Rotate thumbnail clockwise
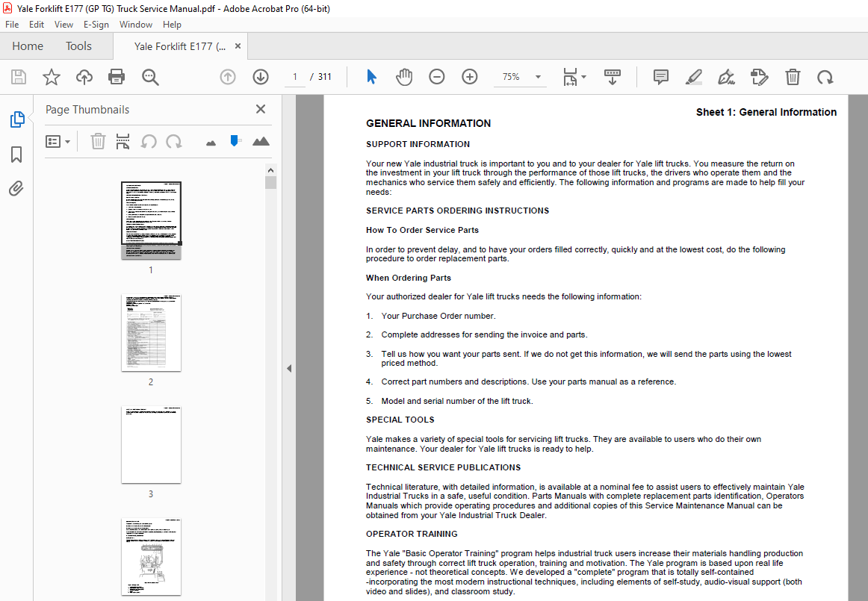The height and width of the screenshot is (601, 868). click(x=174, y=142)
